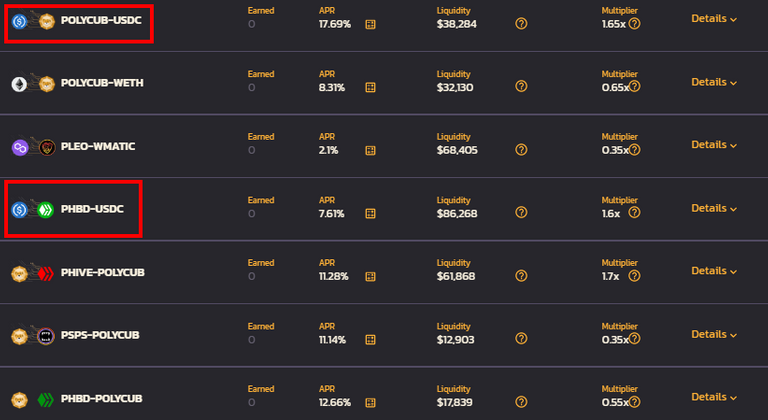Expand Details for POLYCUB-WETH farm

[714, 82]
